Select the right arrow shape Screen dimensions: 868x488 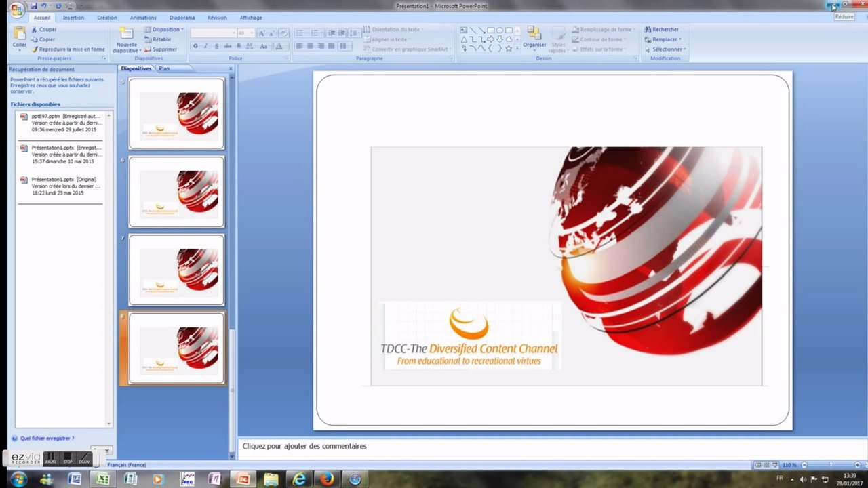pyautogui.click(x=491, y=39)
